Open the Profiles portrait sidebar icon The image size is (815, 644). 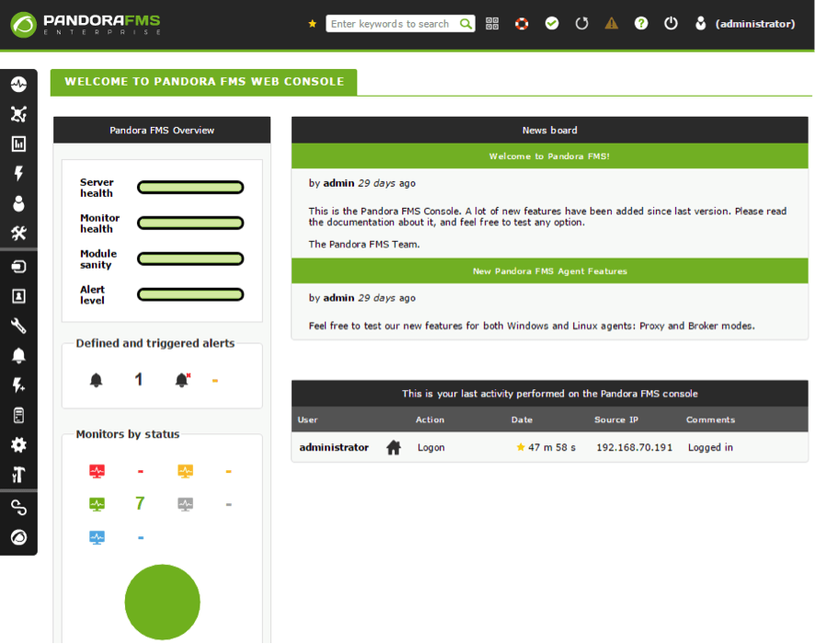[18, 296]
